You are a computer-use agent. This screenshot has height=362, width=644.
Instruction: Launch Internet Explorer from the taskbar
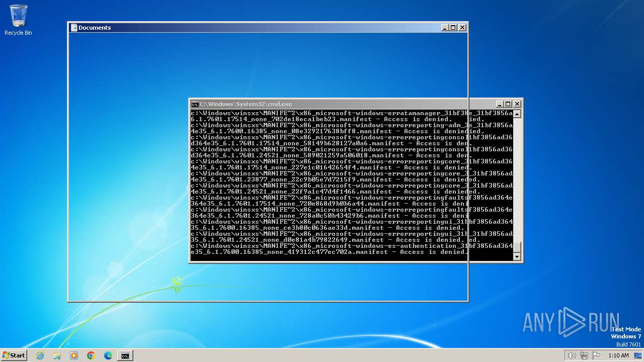[40, 355]
